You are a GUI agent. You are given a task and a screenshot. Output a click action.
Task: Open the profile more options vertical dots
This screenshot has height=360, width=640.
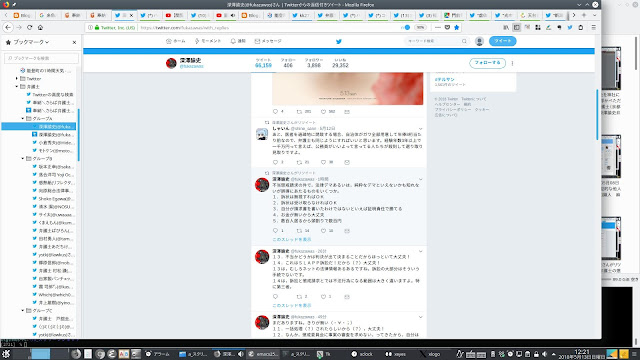click(x=512, y=63)
